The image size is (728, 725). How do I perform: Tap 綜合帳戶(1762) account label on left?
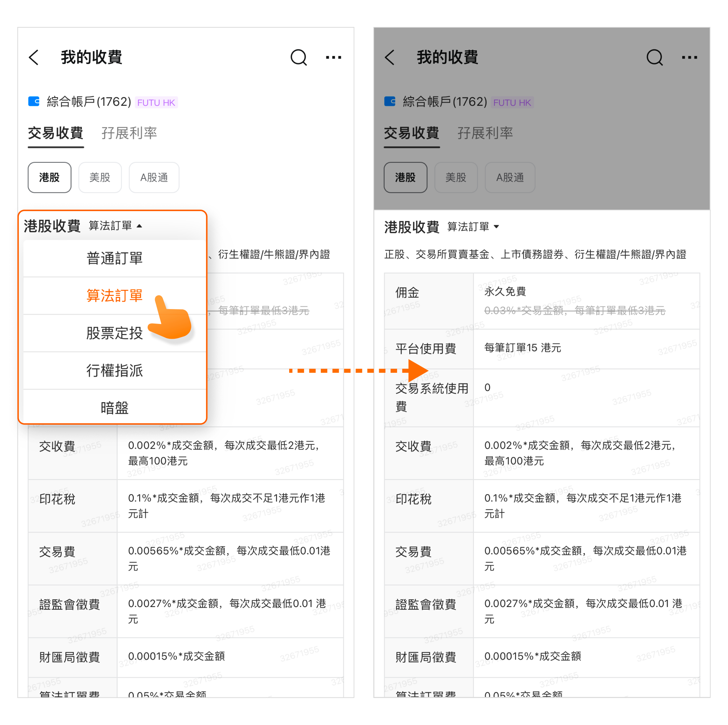(89, 102)
